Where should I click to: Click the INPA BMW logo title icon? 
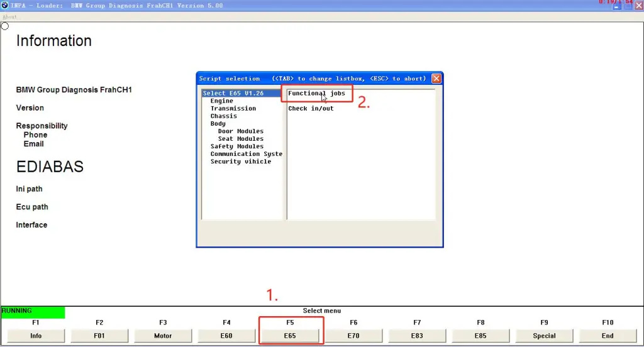pos(4,5)
